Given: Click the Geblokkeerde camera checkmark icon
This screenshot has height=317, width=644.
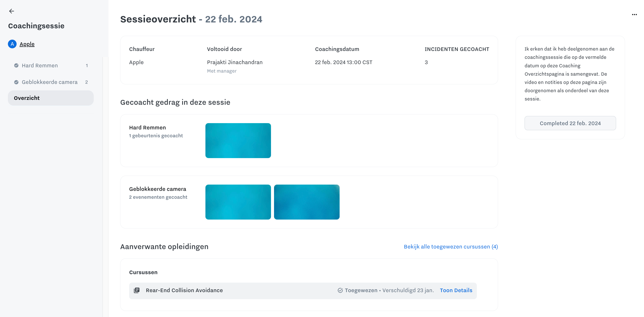Looking at the screenshot, I should click(16, 82).
